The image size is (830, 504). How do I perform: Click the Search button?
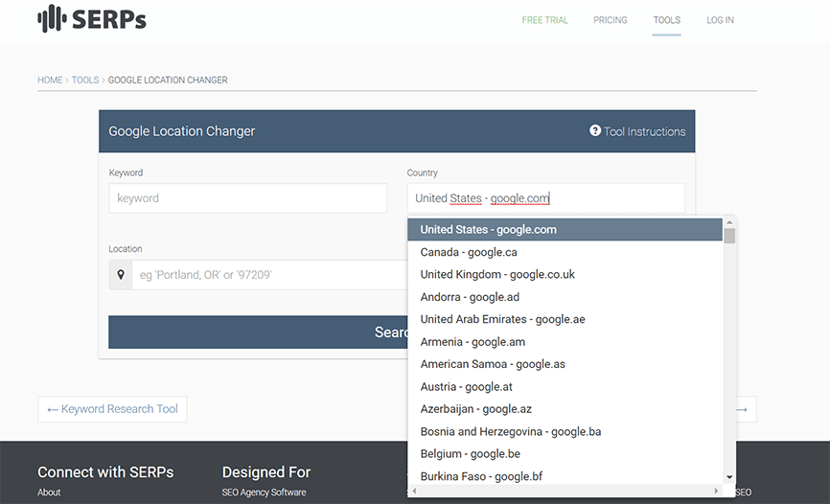(258, 332)
